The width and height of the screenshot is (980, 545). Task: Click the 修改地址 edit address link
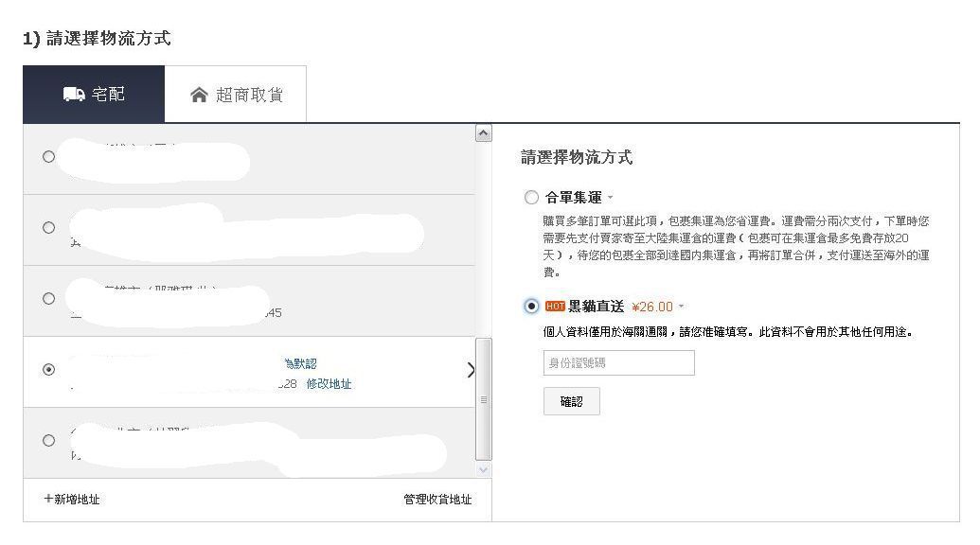click(329, 384)
